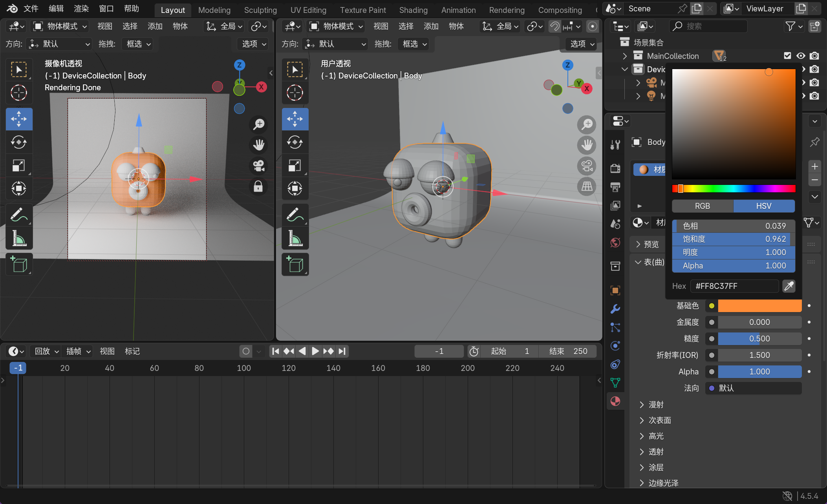
Task: Switch to the Shading workspace tab
Action: 413,10
